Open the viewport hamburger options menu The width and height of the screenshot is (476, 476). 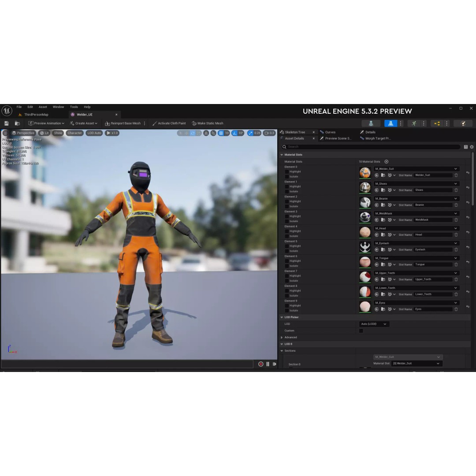(x=5, y=133)
